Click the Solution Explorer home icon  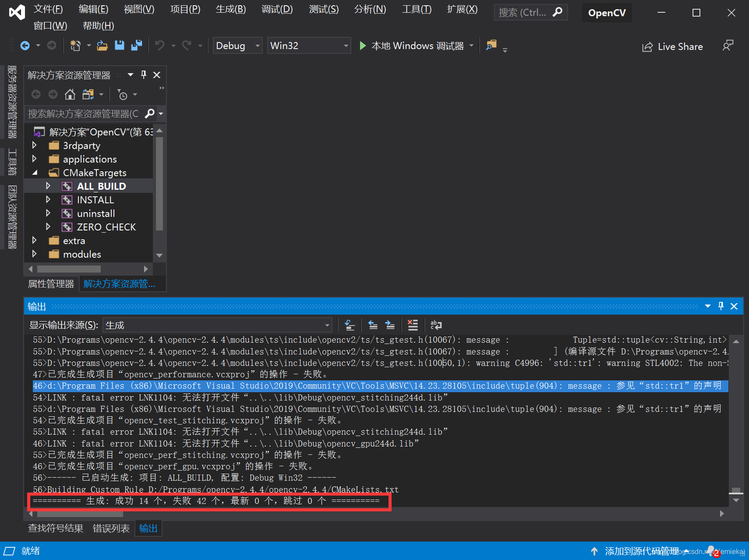click(70, 94)
